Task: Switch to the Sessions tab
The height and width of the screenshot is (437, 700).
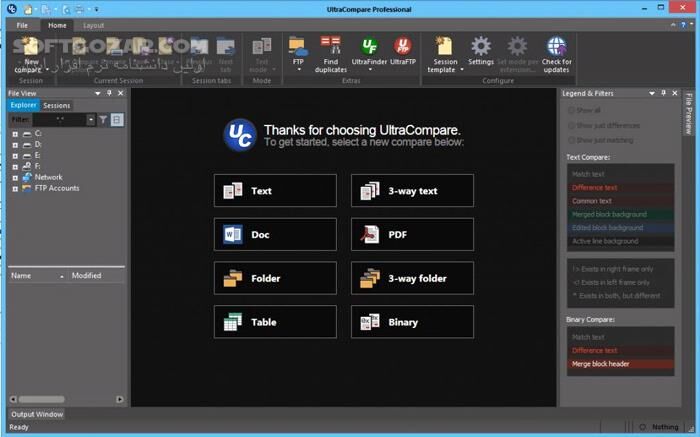Action: tap(56, 105)
